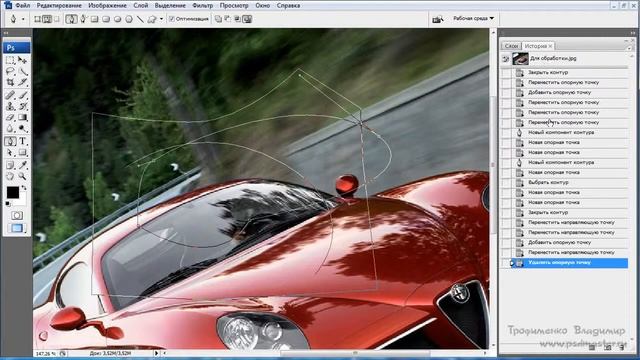Choose the Line shape in options bar
Image resolution: width=640 pixels, height=360 pixels.
coord(140,19)
